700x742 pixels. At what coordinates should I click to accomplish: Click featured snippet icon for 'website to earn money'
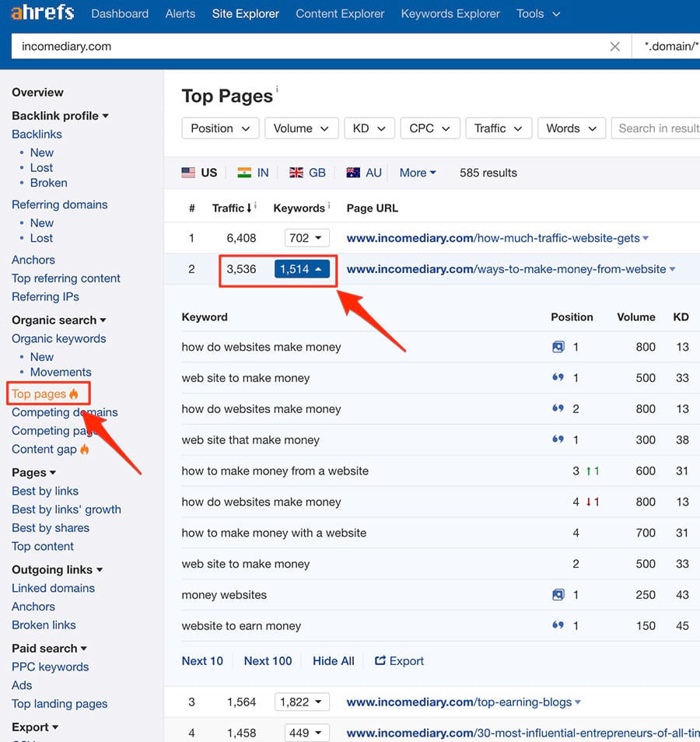[558, 626]
